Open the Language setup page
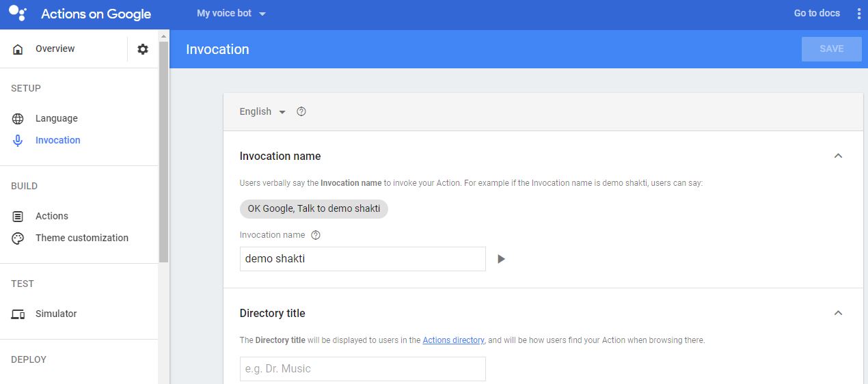This screenshot has width=868, height=384. point(56,119)
